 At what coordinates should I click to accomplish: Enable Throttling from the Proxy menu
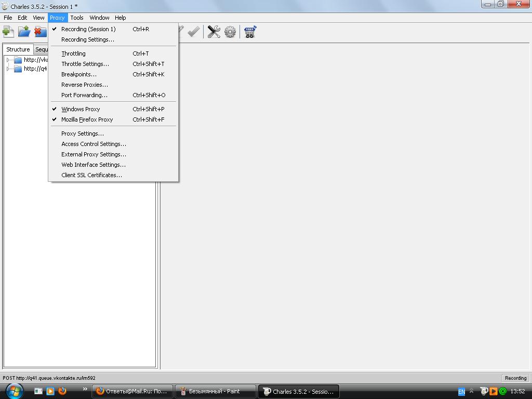[x=113, y=54]
